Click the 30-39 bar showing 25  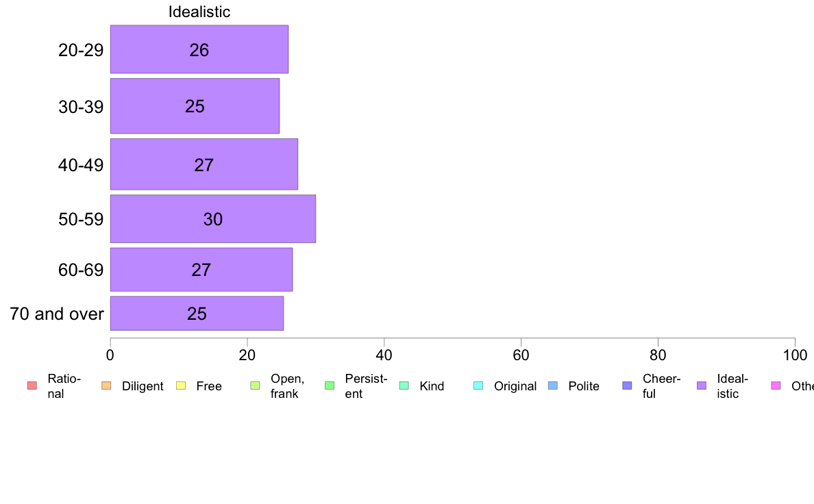click(x=195, y=106)
